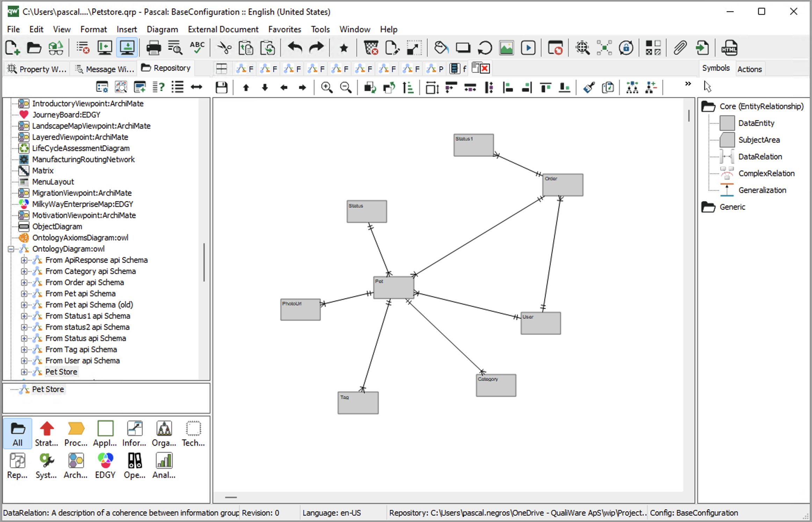Select the arrow pointer tool in Symbols panel
This screenshot has width=812, height=522.
pyautogui.click(x=708, y=86)
